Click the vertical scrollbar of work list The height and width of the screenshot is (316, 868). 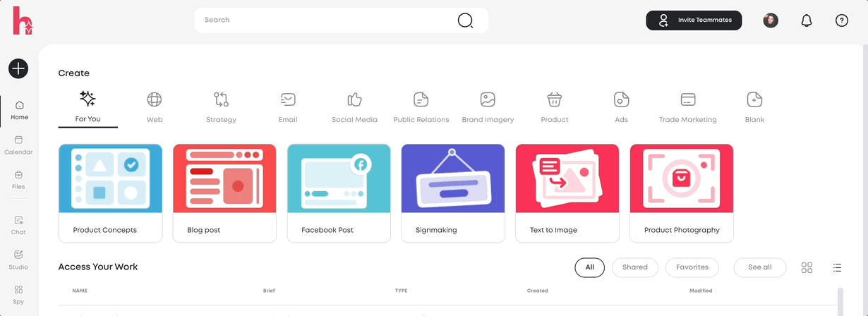(840, 302)
